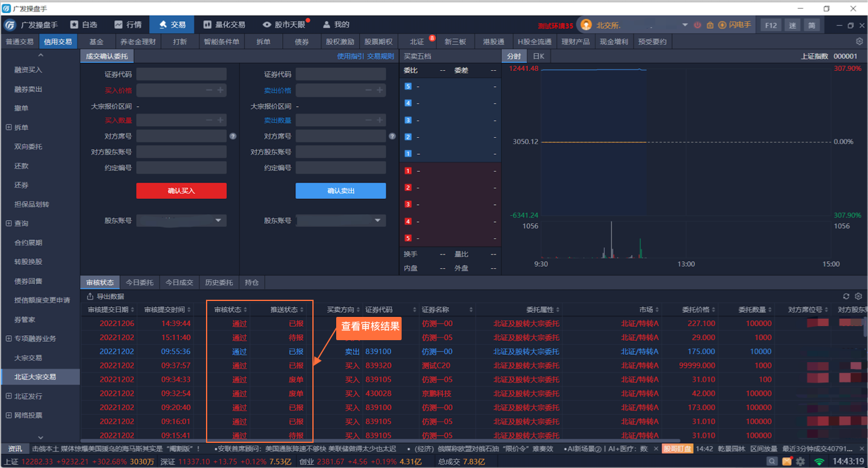
Task: Open the 量化交易 tab
Action: (x=224, y=25)
